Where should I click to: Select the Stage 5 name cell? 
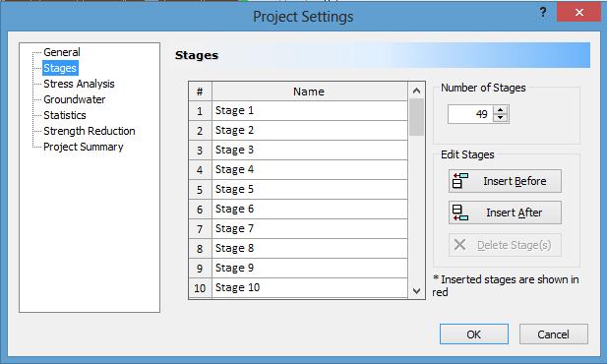click(x=310, y=189)
